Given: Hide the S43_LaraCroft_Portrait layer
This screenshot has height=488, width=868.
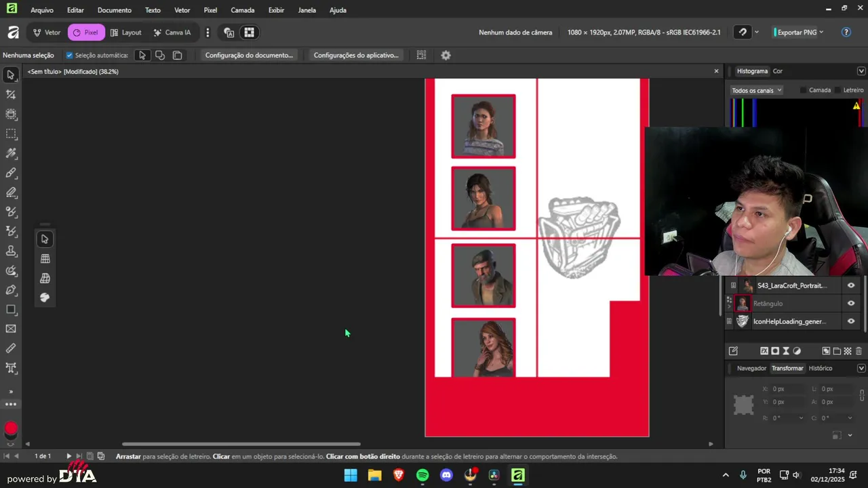Looking at the screenshot, I should [851, 286].
